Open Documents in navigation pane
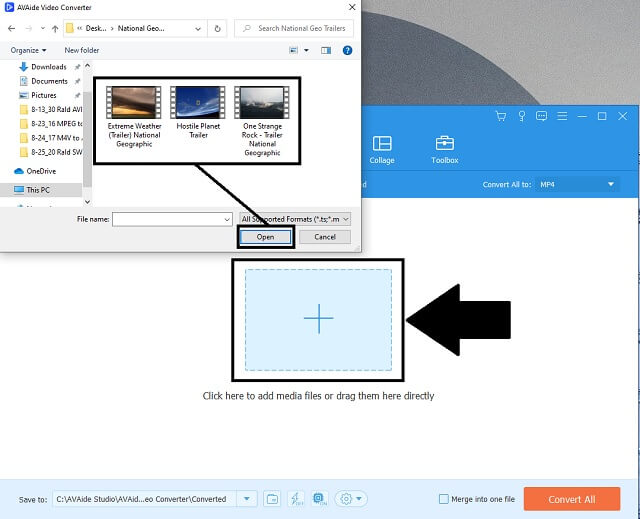The width and height of the screenshot is (640, 519). (44, 81)
